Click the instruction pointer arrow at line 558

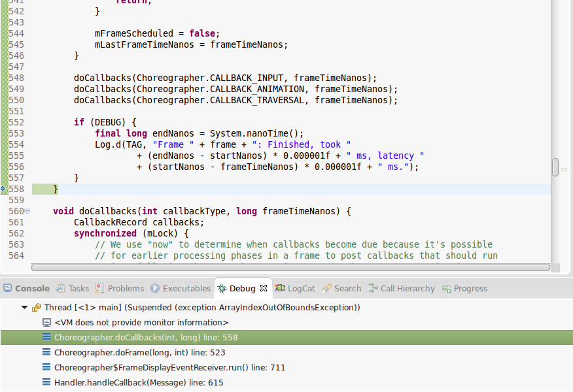coord(3,189)
